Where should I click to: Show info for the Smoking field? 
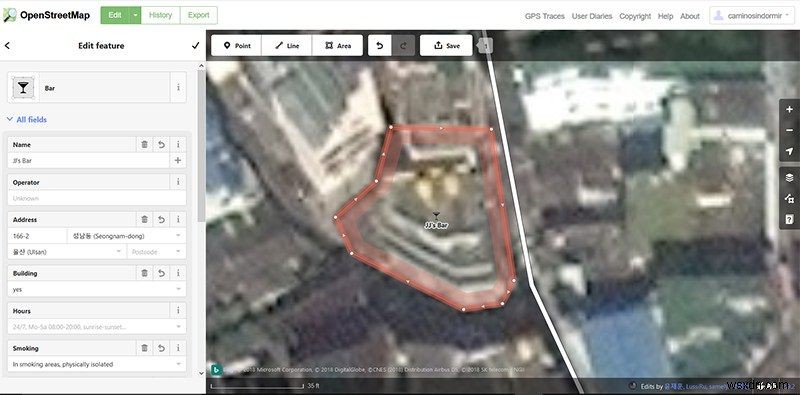pyautogui.click(x=178, y=349)
